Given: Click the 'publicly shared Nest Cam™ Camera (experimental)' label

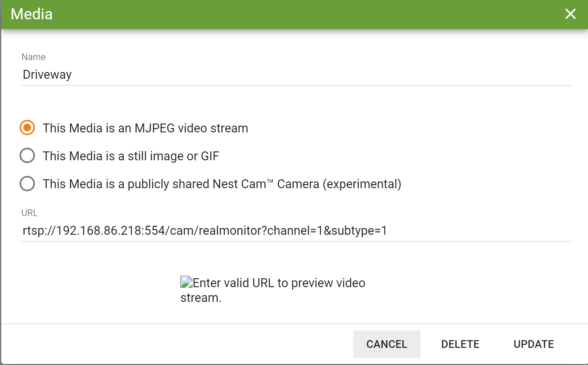Looking at the screenshot, I should 264,184.
